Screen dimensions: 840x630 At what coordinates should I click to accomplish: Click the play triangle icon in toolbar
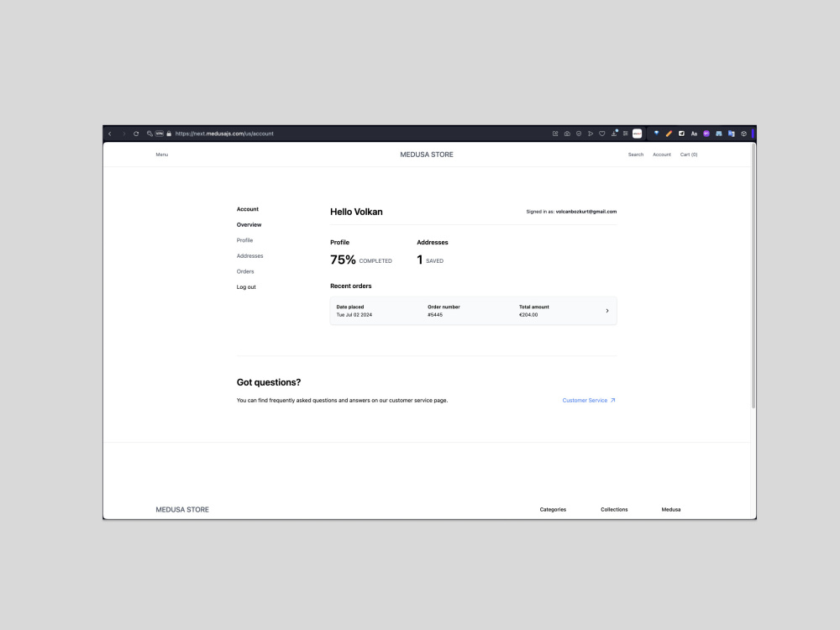pyautogui.click(x=591, y=134)
